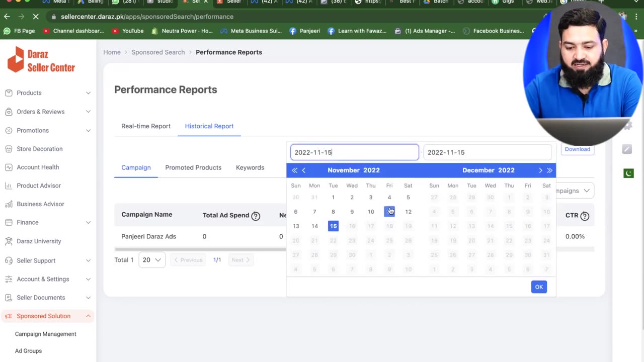
Task: Click the Daraz University icon
Action: tap(9, 241)
